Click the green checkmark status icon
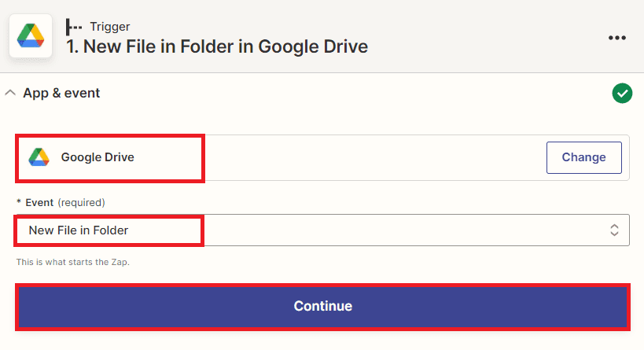644x350 pixels. [x=622, y=94]
